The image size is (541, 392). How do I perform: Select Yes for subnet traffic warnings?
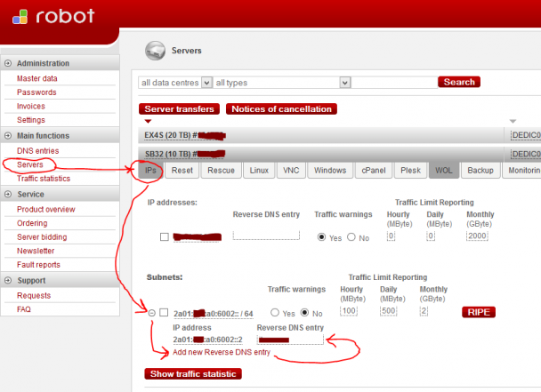pos(275,313)
